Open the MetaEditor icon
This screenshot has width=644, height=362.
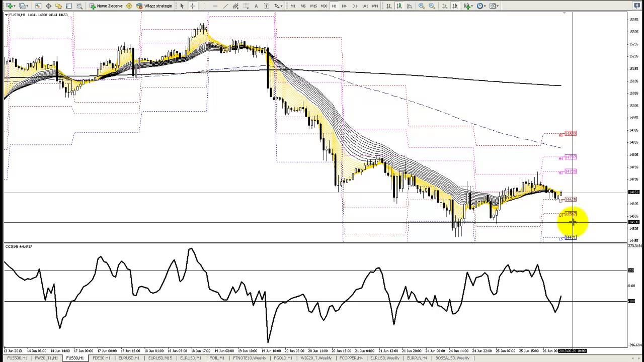129,6
